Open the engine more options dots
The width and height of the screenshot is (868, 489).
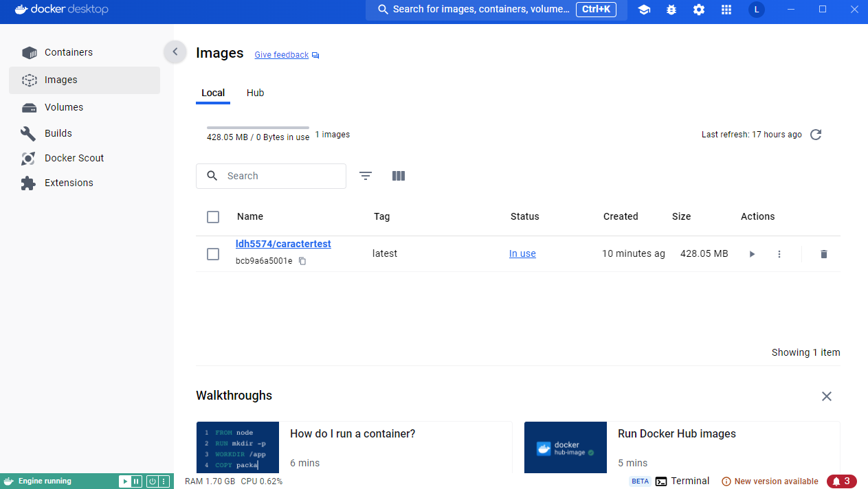pyautogui.click(x=164, y=481)
